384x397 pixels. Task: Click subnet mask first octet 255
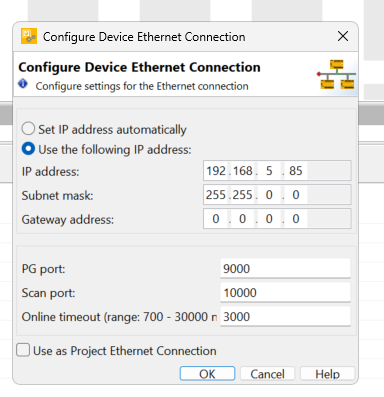coord(216,195)
